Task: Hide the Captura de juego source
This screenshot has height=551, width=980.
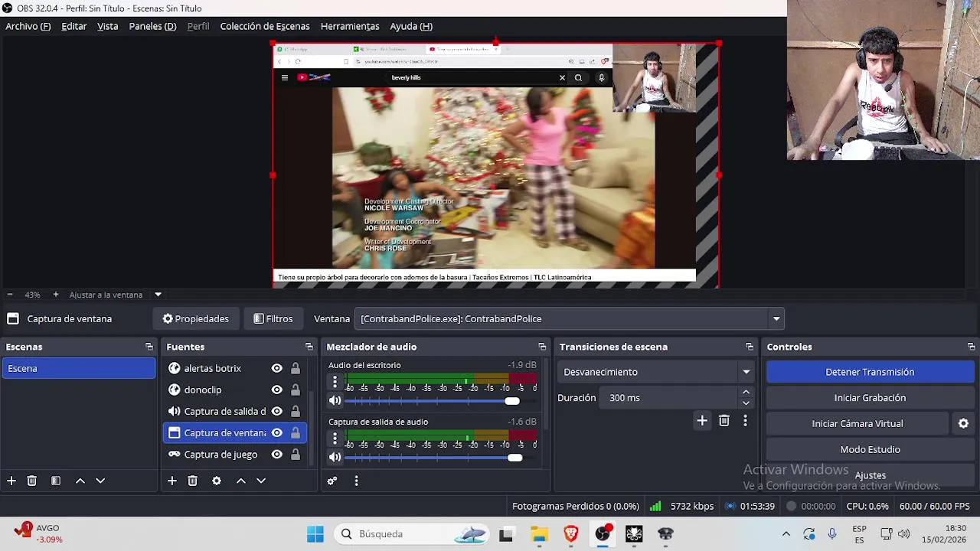Action: point(277,455)
